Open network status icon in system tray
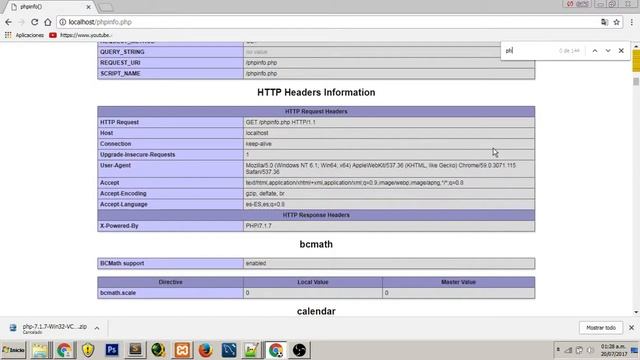The height and width of the screenshot is (360, 640). click(x=568, y=350)
